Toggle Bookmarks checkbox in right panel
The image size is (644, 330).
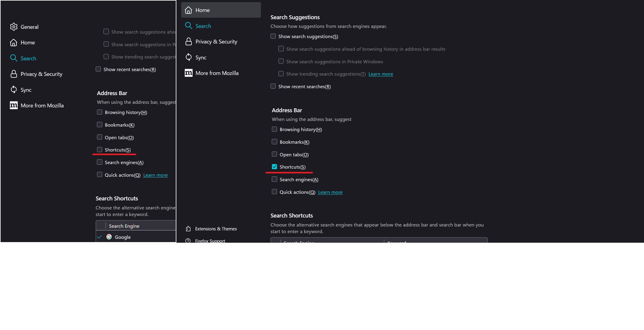coord(274,142)
